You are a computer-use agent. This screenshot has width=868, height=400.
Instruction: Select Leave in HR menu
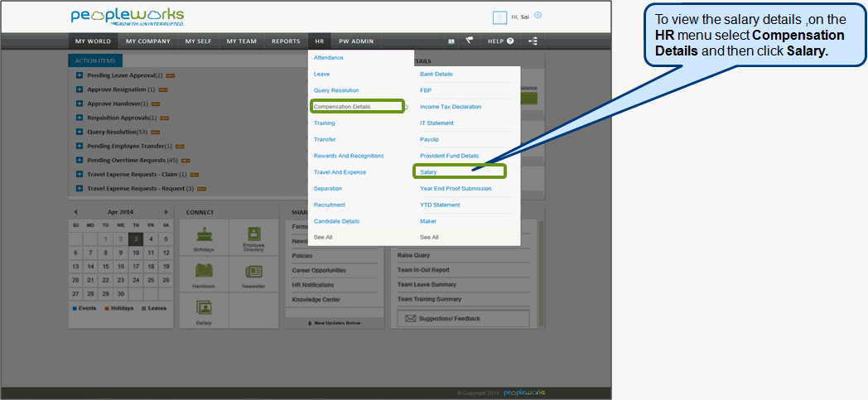pos(321,75)
